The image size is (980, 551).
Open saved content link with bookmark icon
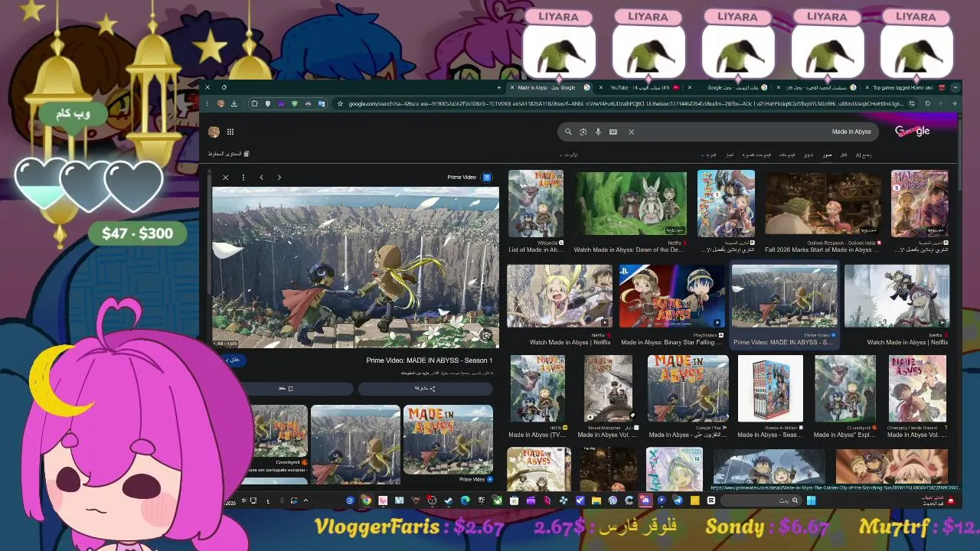click(x=228, y=154)
